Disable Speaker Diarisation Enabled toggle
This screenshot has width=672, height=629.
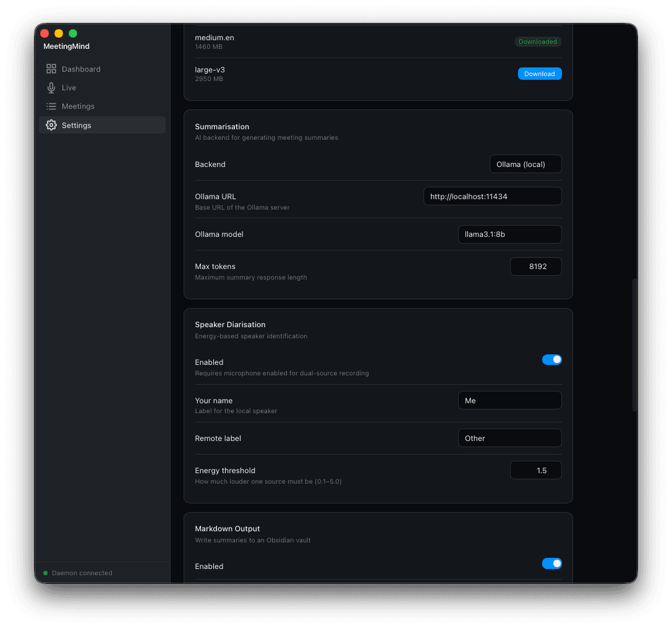pos(551,359)
